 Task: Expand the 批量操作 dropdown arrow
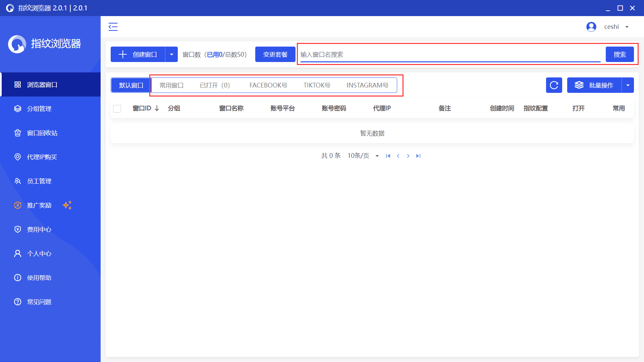[628, 85]
